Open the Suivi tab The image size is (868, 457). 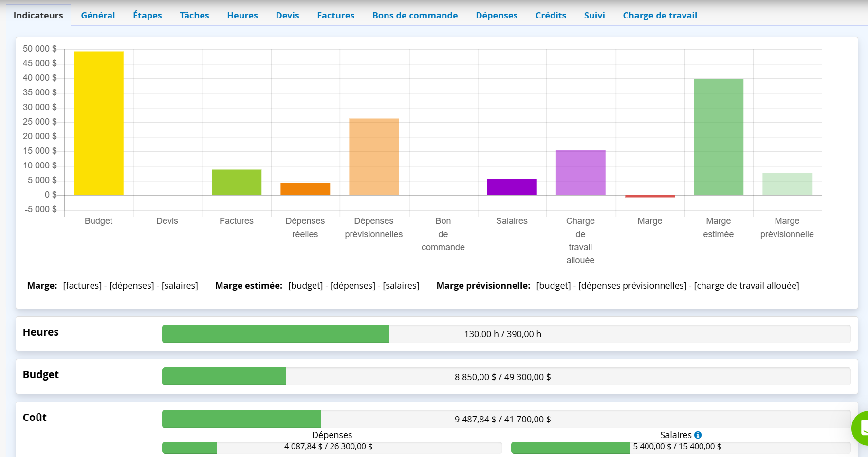594,15
